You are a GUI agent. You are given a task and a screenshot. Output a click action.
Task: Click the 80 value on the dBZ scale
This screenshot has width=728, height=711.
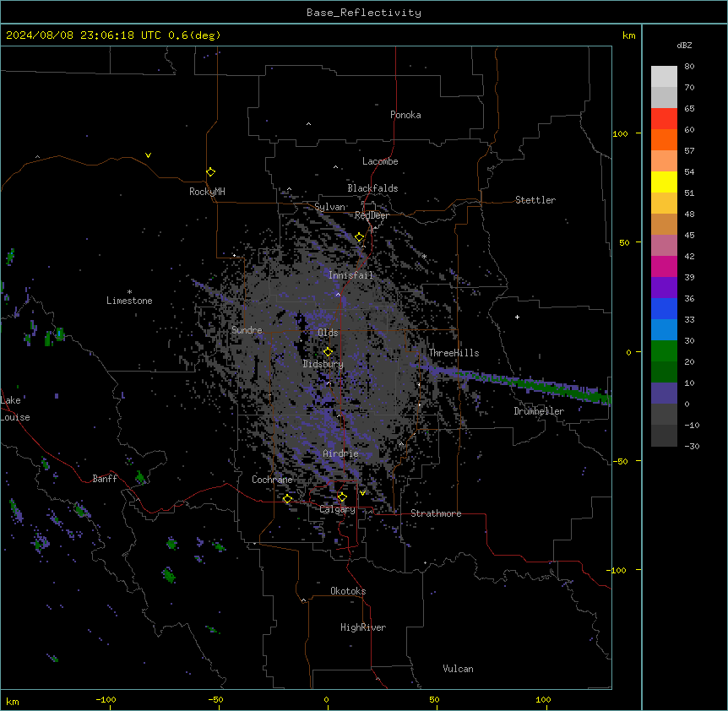(x=689, y=66)
